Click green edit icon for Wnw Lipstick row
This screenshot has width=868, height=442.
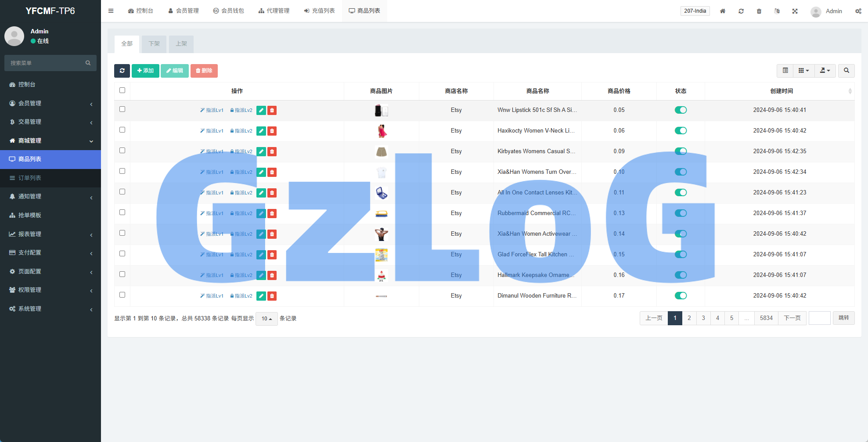point(261,110)
